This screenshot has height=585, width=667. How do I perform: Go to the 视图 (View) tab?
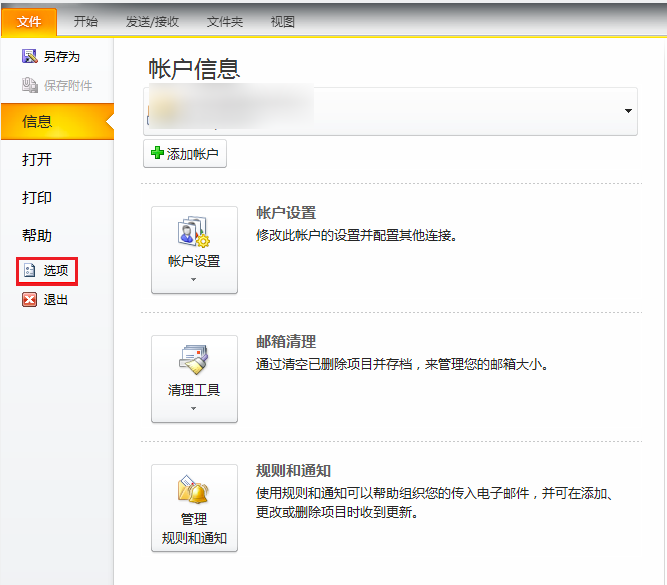pyautogui.click(x=283, y=21)
